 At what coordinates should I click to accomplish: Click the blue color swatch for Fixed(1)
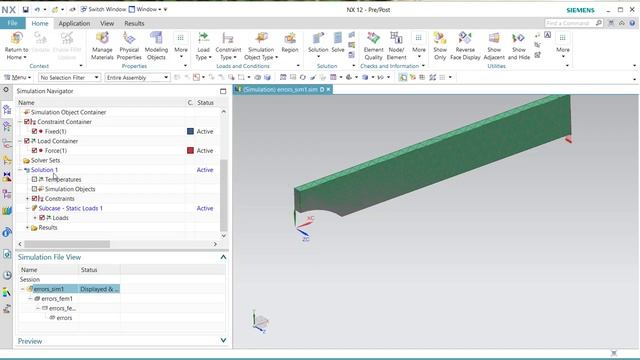pos(190,131)
